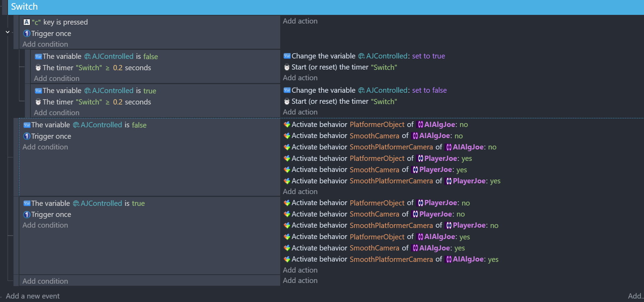Screen dimensions: 644x302
Task: Click the "yes" value of PlatformerObject of PlayerJoe
Action: pyautogui.click(x=467, y=158)
